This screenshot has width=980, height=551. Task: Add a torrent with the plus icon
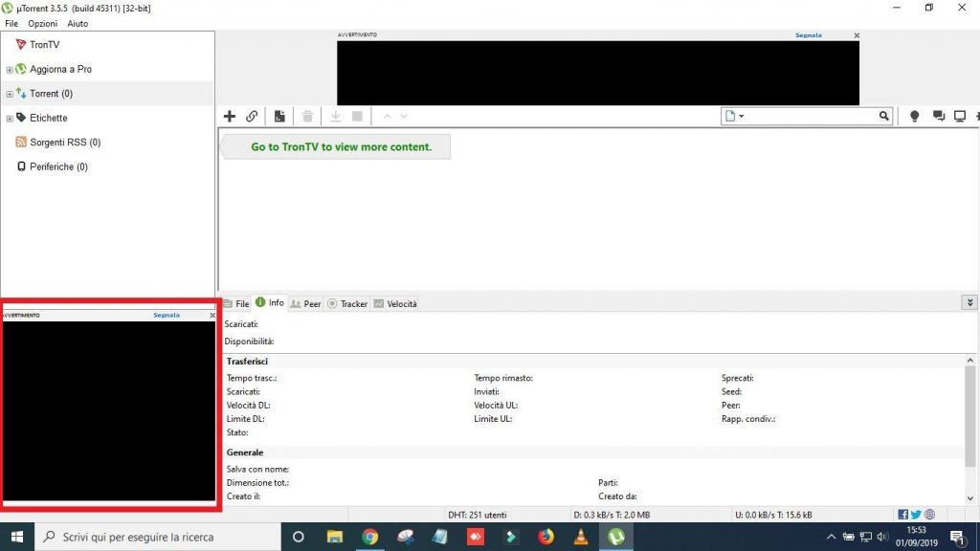click(230, 116)
